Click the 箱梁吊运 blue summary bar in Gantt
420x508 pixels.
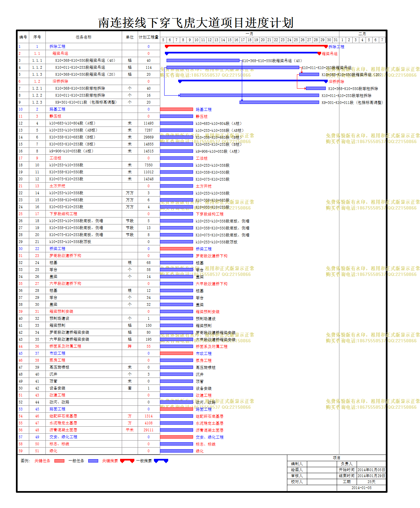(243, 53)
